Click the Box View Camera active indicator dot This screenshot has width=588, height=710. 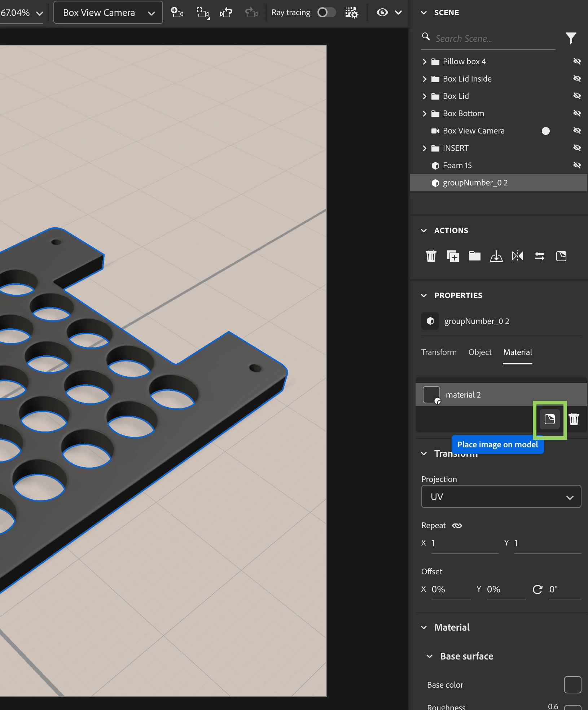(x=546, y=131)
